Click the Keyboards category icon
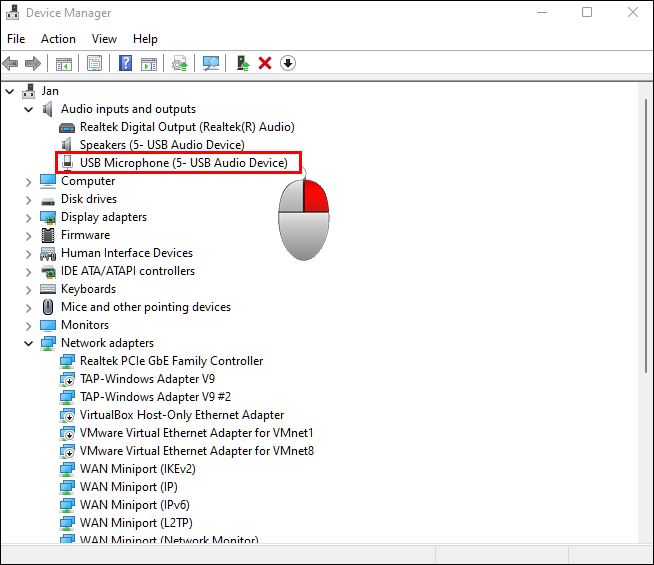The width and height of the screenshot is (654, 565). coord(48,289)
